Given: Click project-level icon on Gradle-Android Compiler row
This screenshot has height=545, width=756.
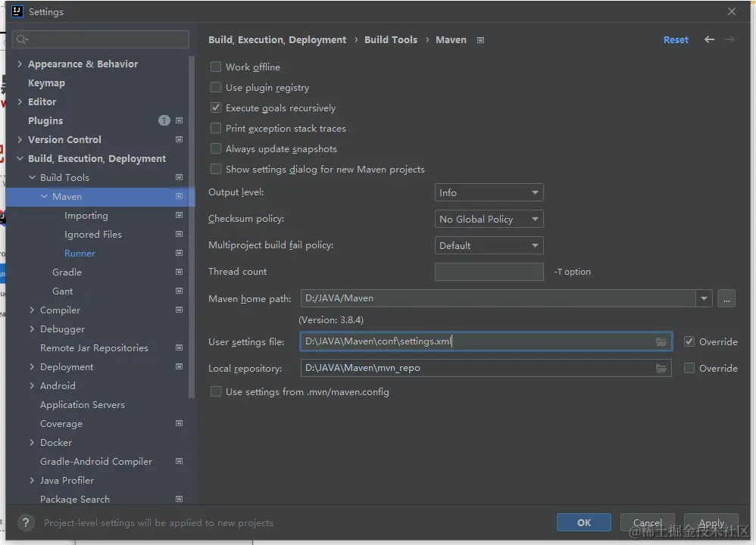Looking at the screenshot, I should tap(179, 461).
